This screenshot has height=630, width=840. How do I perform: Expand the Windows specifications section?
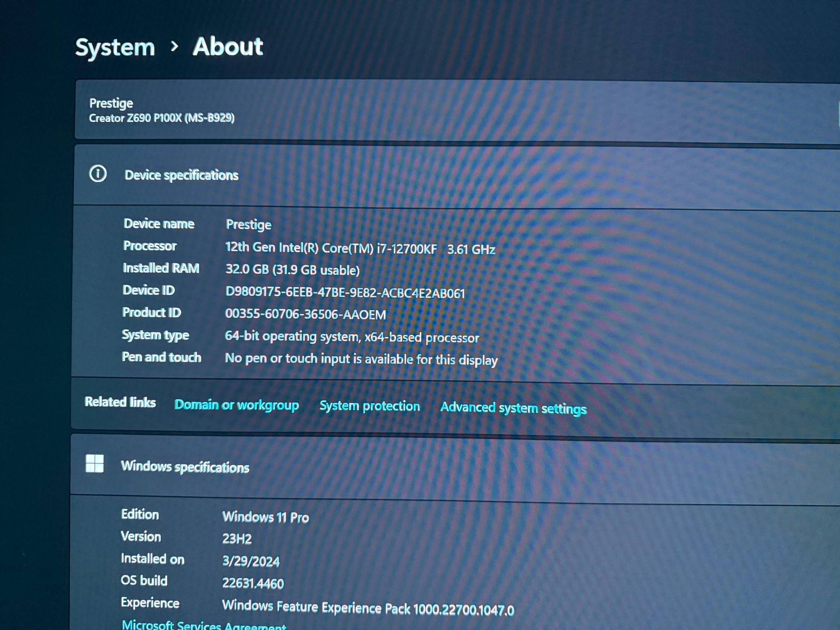[186, 467]
